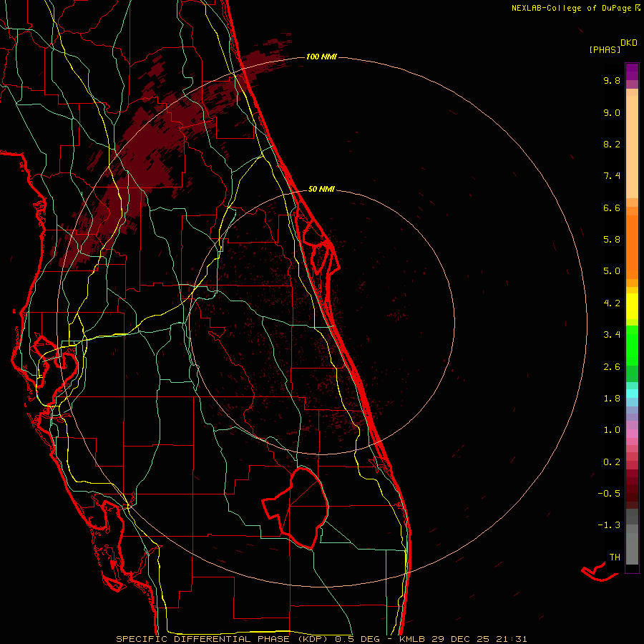Click the bottom product title caption
644x644 pixels.
pos(321,639)
